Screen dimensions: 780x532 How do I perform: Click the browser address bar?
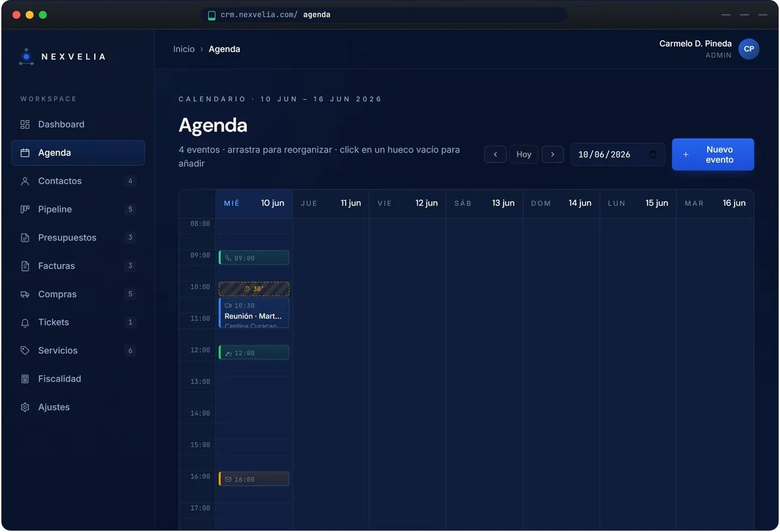coord(383,15)
